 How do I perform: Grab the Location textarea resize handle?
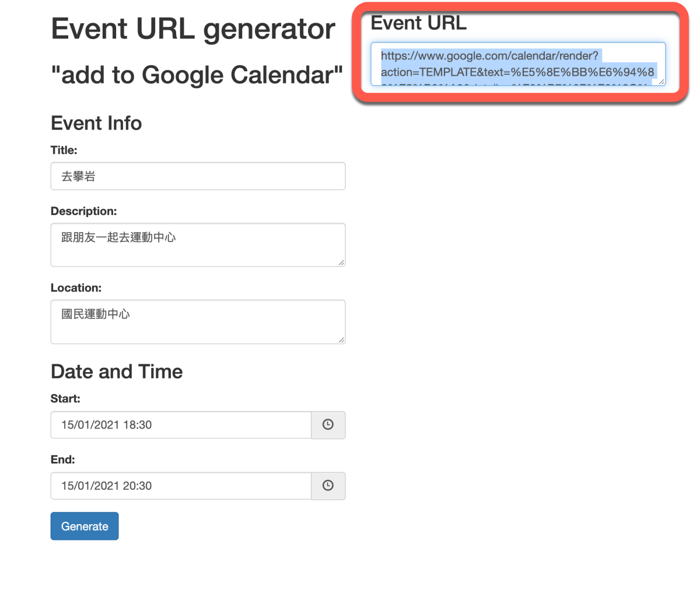click(x=341, y=340)
